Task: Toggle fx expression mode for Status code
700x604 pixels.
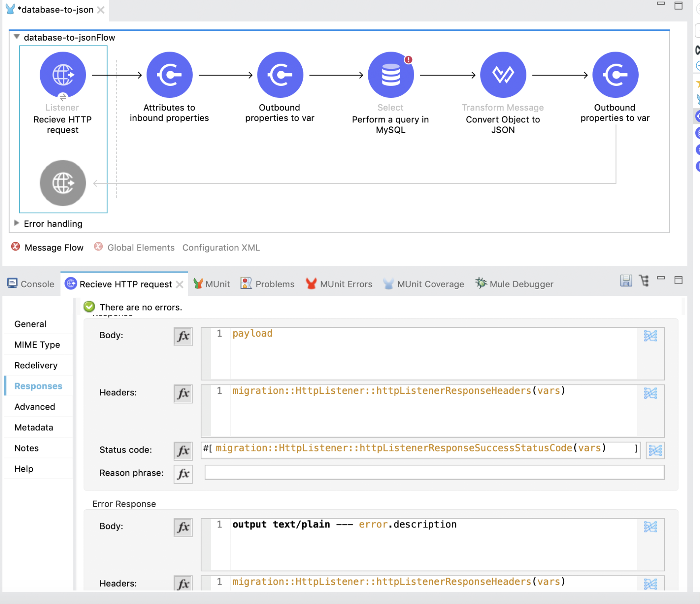Action: click(x=183, y=451)
